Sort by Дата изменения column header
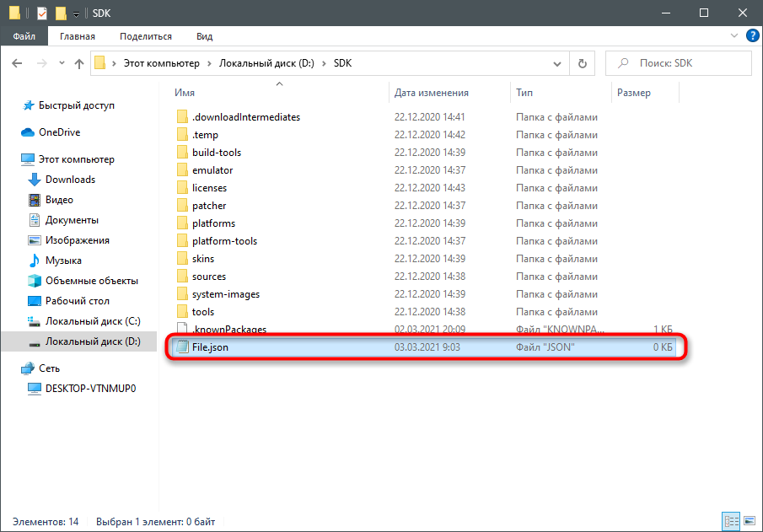This screenshot has width=763, height=532. tap(431, 93)
